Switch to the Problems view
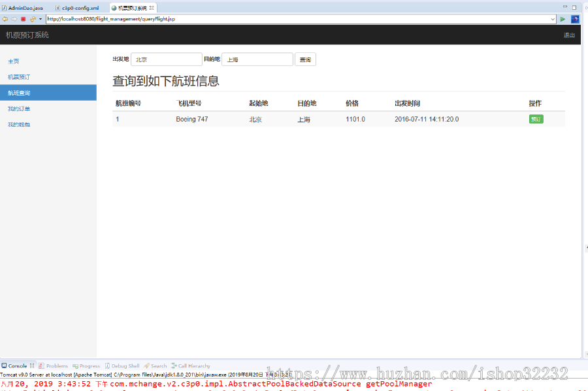 pos(56,365)
